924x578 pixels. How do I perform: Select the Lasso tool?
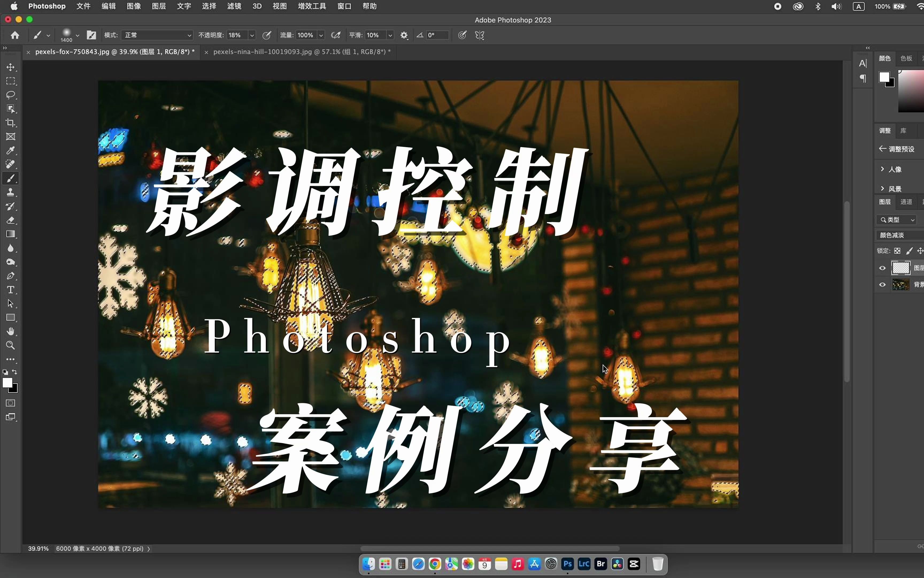tap(10, 95)
